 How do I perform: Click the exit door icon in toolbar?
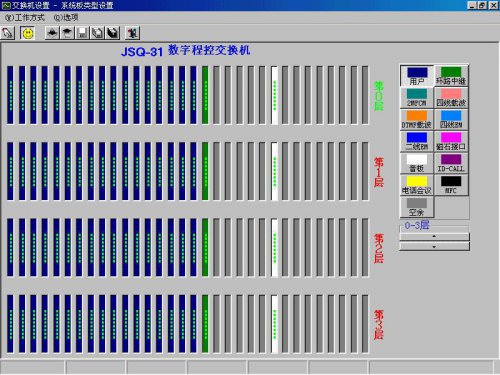(132, 33)
